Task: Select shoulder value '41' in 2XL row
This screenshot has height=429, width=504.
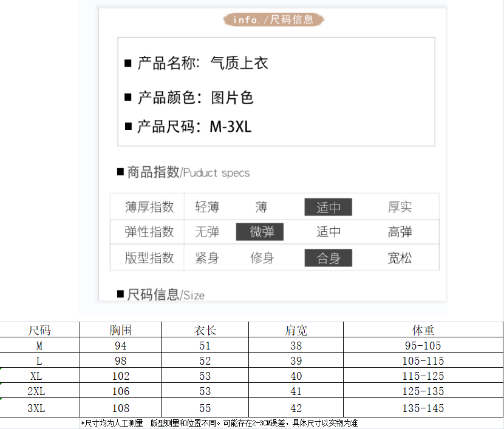Action: (296, 391)
